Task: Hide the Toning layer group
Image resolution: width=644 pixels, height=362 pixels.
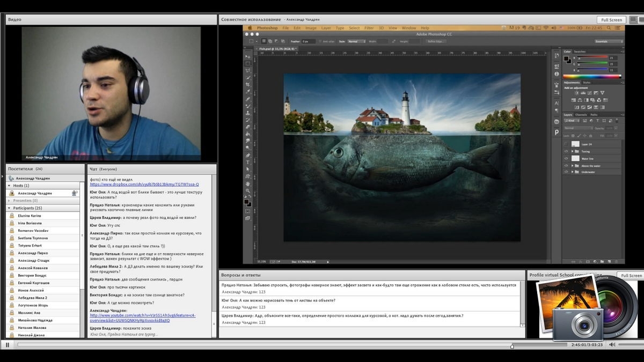Action: click(566, 151)
